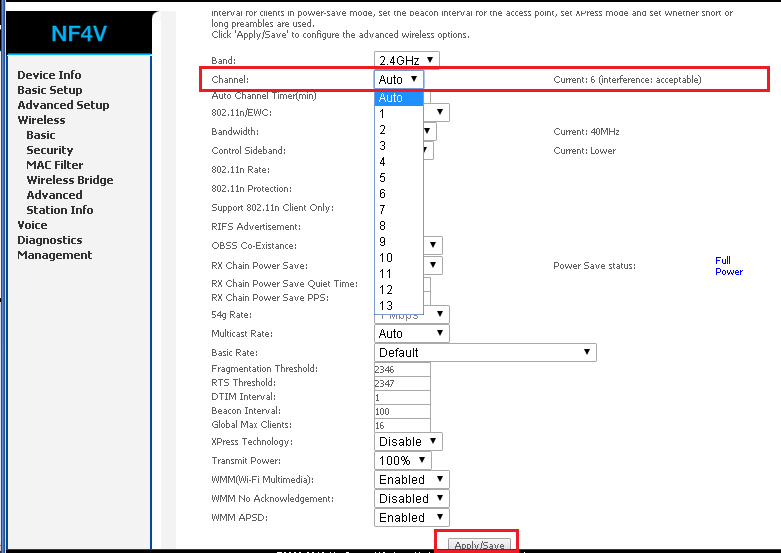Open the Wireless Bridge page

[69, 179]
